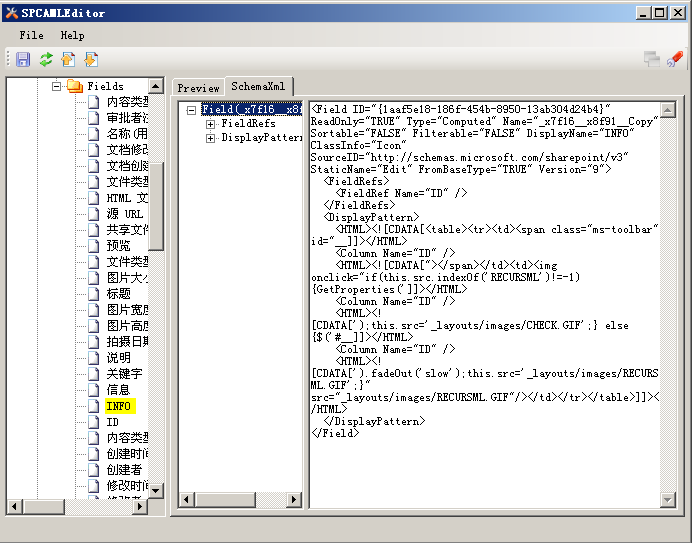Select the FieldRefs schema node
Image resolution: width=694 pixels, height=543 pixels.
(x=248, y=123)
